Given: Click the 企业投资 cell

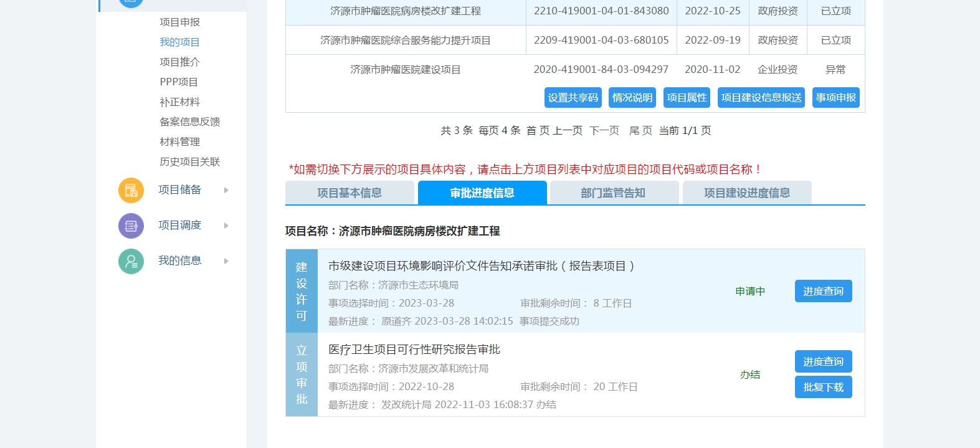Looking at the screenshot, I should point(778,70).
